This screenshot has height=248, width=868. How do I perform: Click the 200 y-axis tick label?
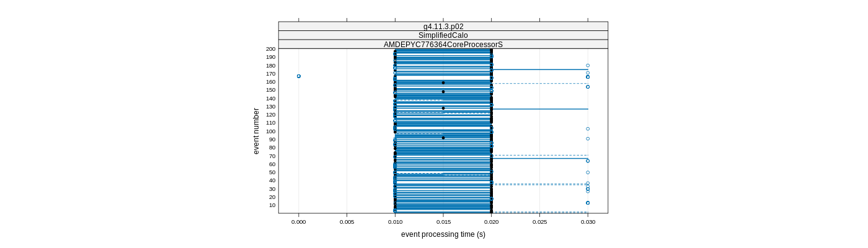tap(270, 49)
